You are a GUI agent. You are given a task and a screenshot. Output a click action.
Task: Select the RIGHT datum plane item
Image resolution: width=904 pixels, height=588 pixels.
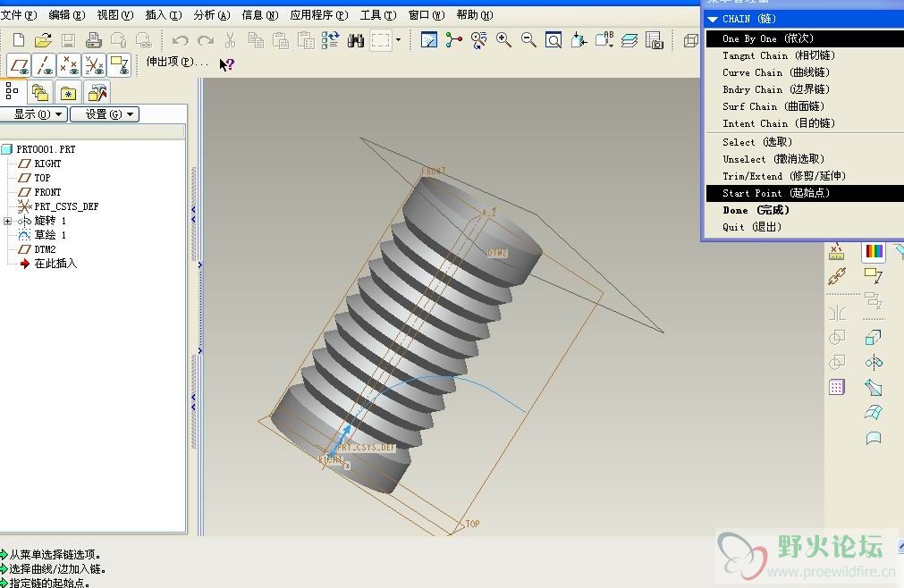pyautogui.click(x=47, y=164)
